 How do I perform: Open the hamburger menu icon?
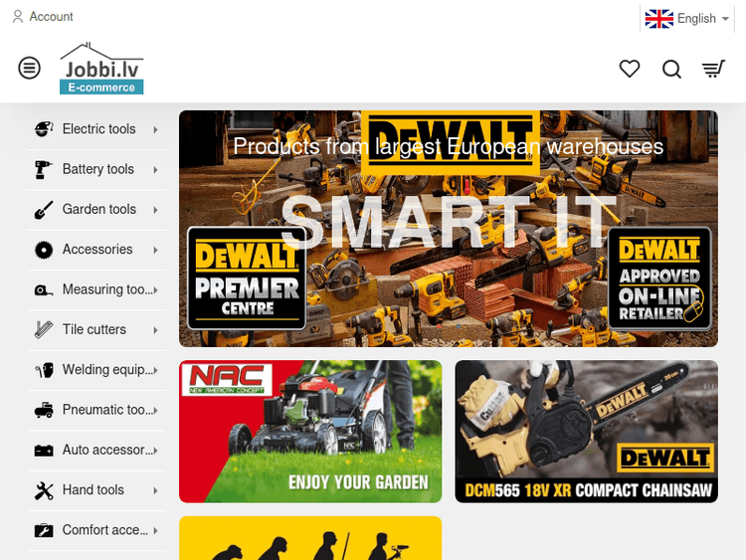pyautogui.click(x=30, y=68)
